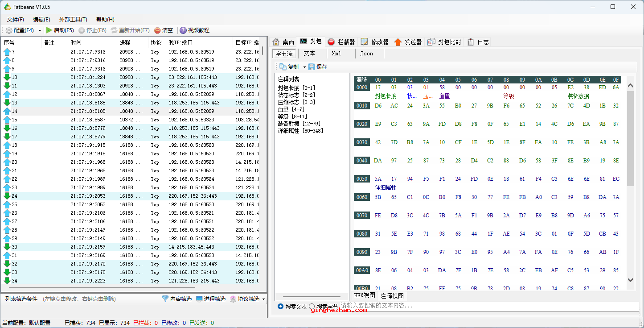Select the 搜索字节 radio button
This screenshot has width=644, height=328.
tap(312, 307)
